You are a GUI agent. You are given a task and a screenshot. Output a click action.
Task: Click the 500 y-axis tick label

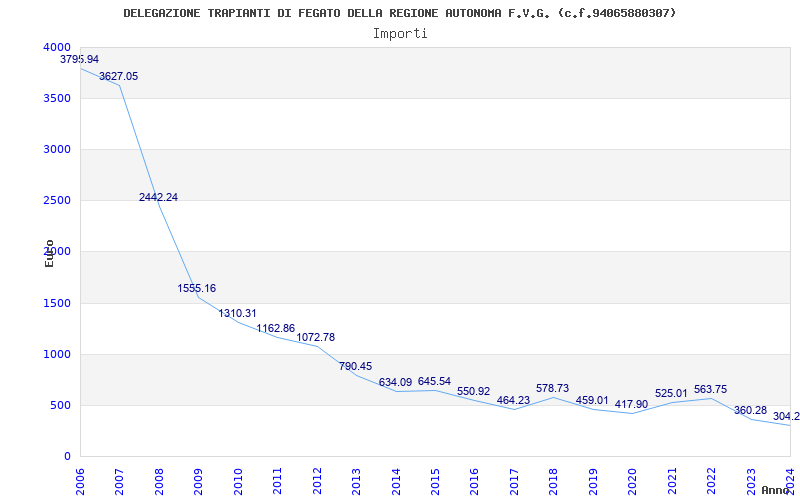click(60, 405)
